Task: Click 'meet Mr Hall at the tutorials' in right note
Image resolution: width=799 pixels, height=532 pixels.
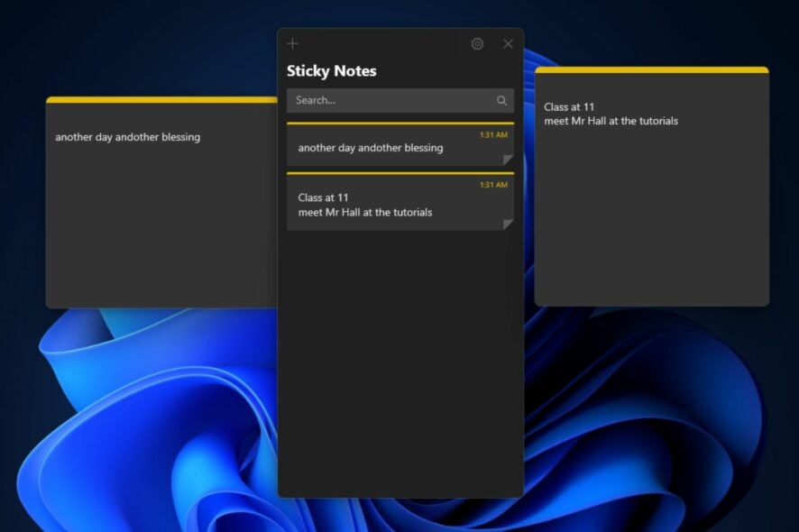Action: (x=611, y=122)
